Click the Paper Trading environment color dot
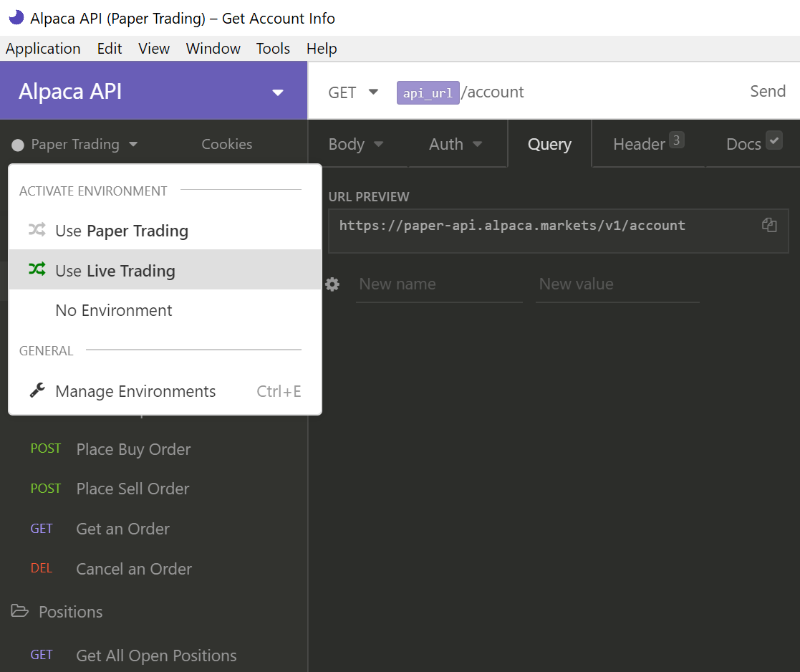800x672 pixels. click(18, 145)
